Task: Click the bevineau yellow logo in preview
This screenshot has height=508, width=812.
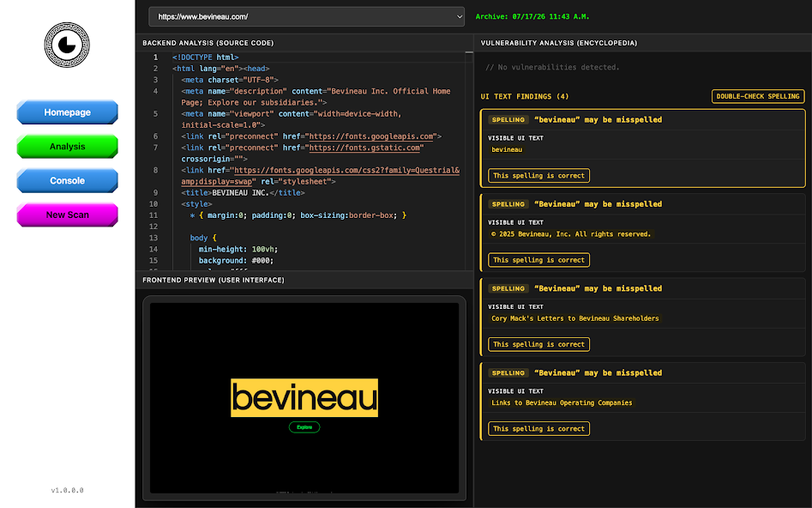Action: click(x=304, y=397)
